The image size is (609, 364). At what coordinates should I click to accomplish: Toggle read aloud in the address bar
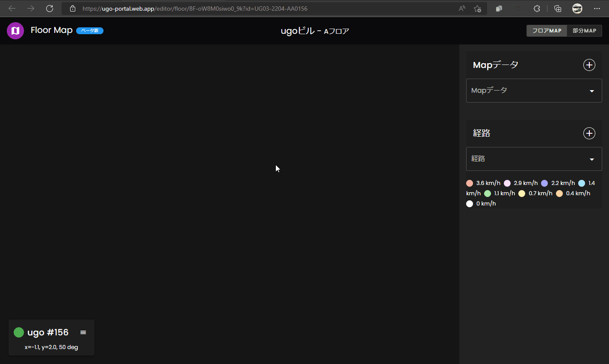461,8
